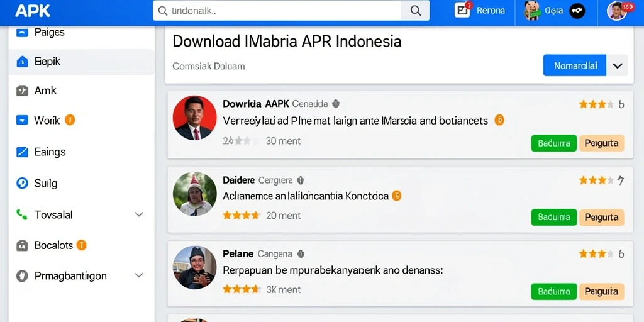This screenshot has width=644, height=322.
Task: Open the Rerona notifications icon
Action: (462, 10)
